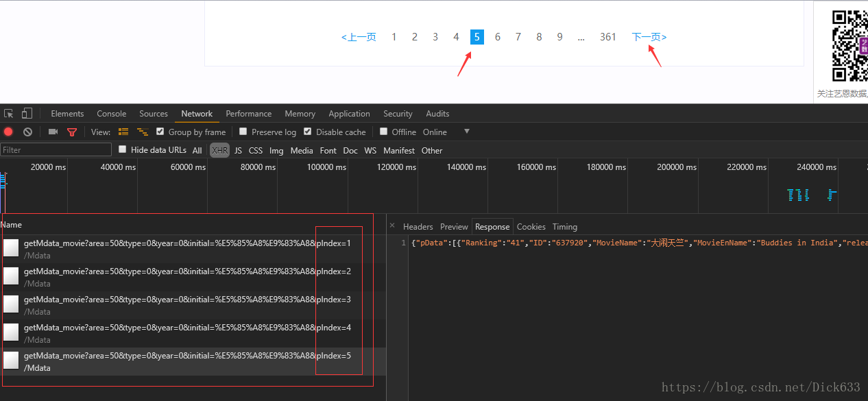This screenshot has width=868, height=401.
Task: Filter requests by WS
Action: coord(370,150)
